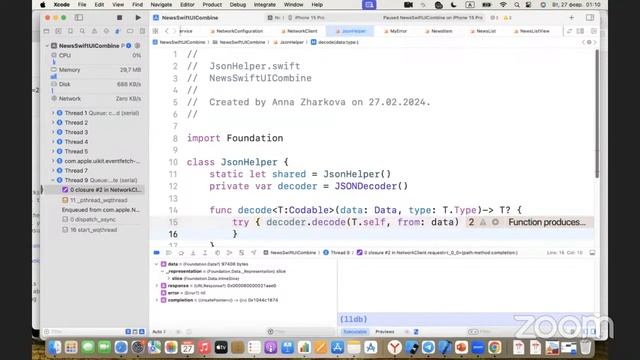Viewport: 640px width, 360px height.
Task: Open the Xcode menu in menu bar
Action: point(62,4)
